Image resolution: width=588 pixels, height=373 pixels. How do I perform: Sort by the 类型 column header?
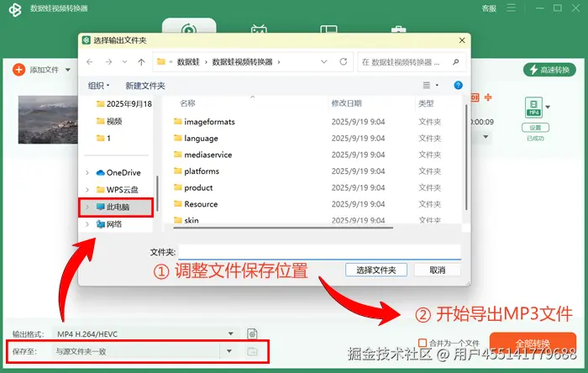[x=426, y=103]
